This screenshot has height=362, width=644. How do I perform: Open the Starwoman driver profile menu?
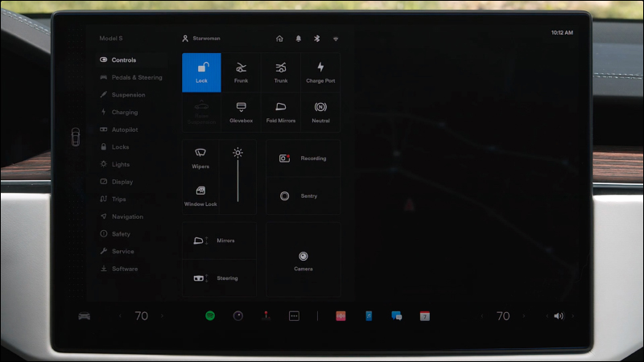[201, 39]
